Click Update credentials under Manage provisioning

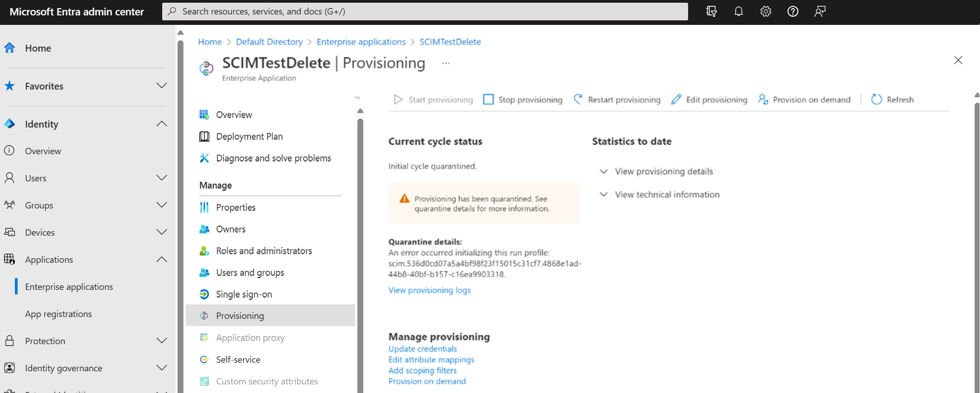click(422, 349)
